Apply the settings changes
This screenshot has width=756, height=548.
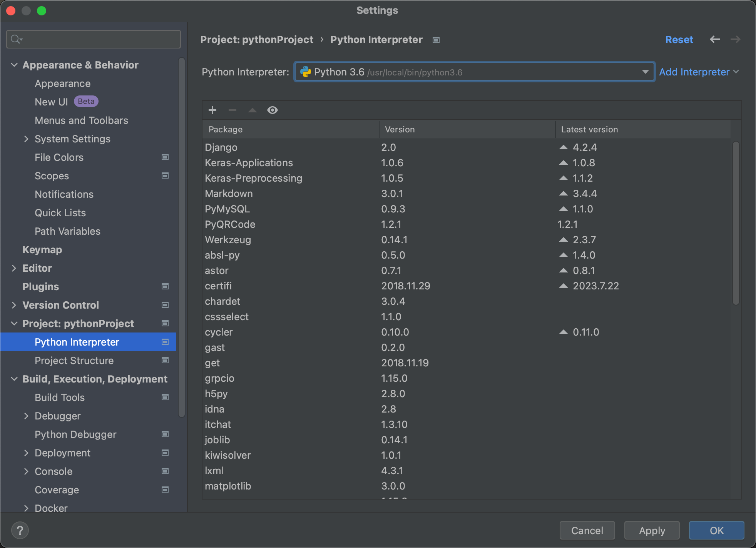651,530
